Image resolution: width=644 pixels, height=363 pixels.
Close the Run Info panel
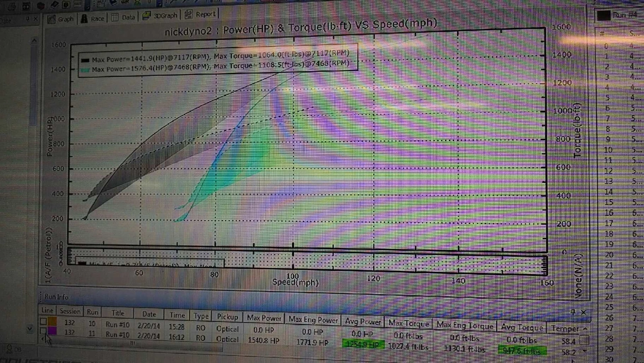[x=584, y=312]
